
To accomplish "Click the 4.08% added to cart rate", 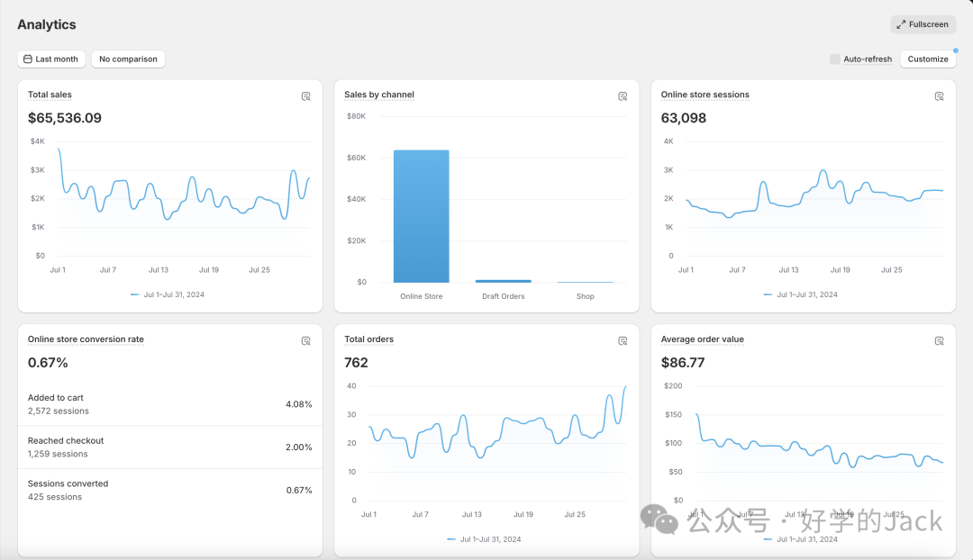I will click(298, 404).
